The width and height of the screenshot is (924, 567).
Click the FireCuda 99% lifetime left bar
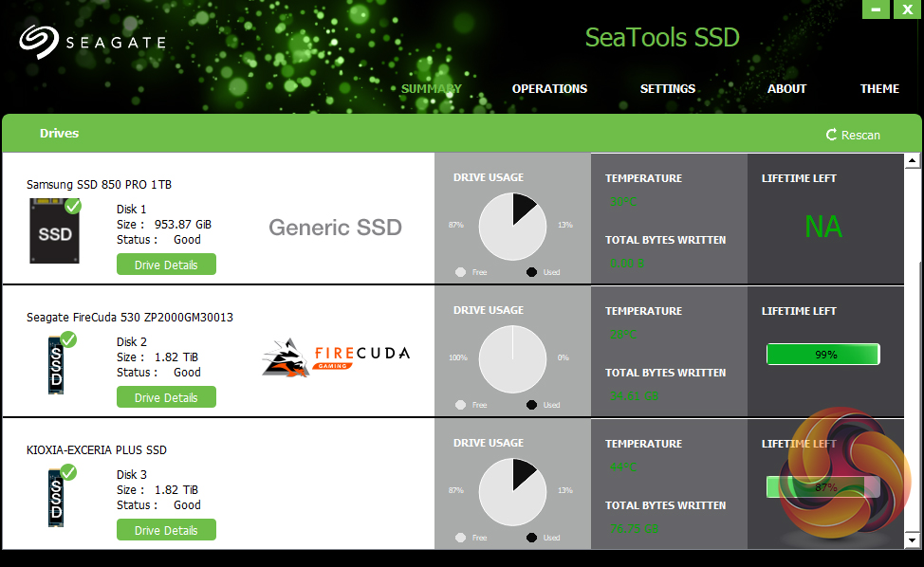tap(822, 355)
